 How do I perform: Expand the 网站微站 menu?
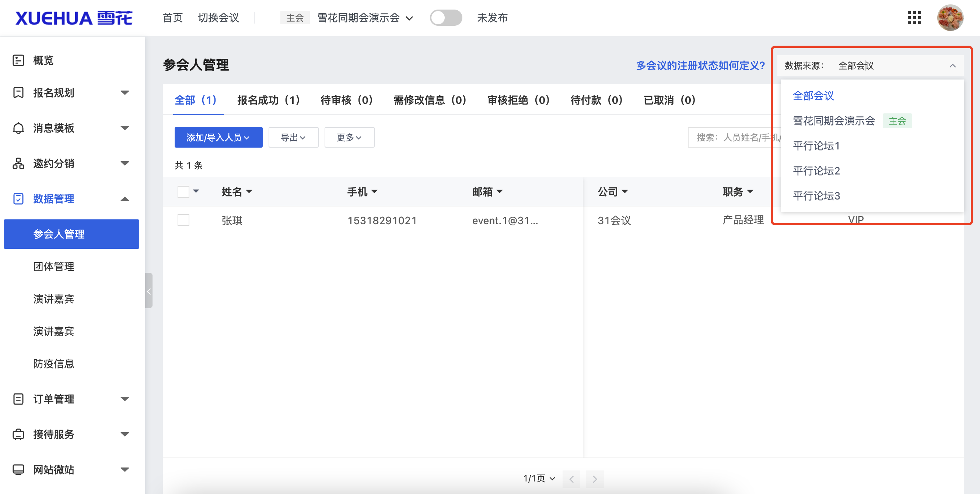click(125, 470)
